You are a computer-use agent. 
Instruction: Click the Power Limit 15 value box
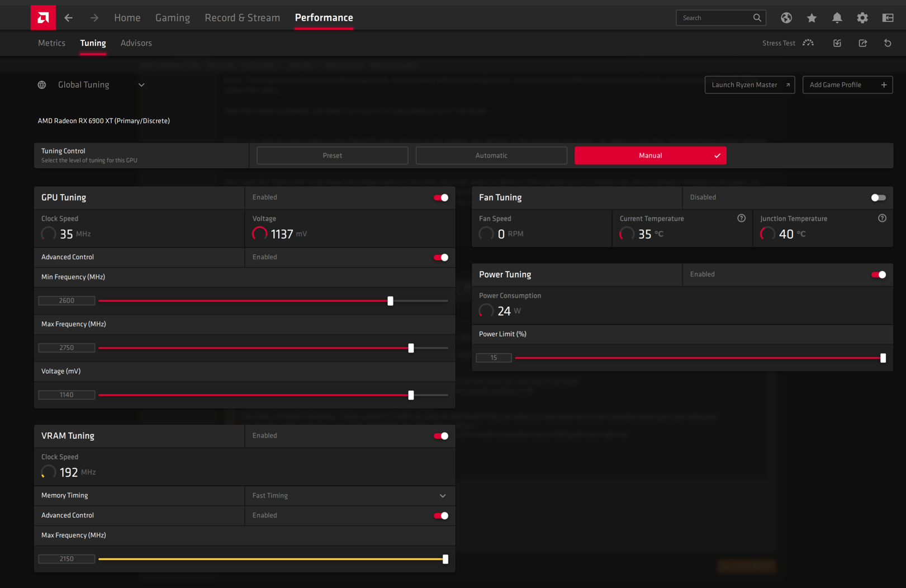click(x=494, y=358)
